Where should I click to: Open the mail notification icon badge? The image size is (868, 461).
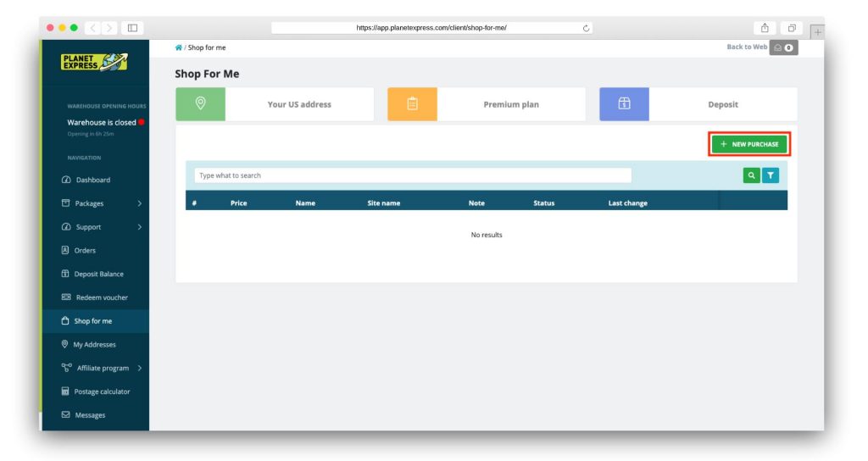[x=783, y=48]
